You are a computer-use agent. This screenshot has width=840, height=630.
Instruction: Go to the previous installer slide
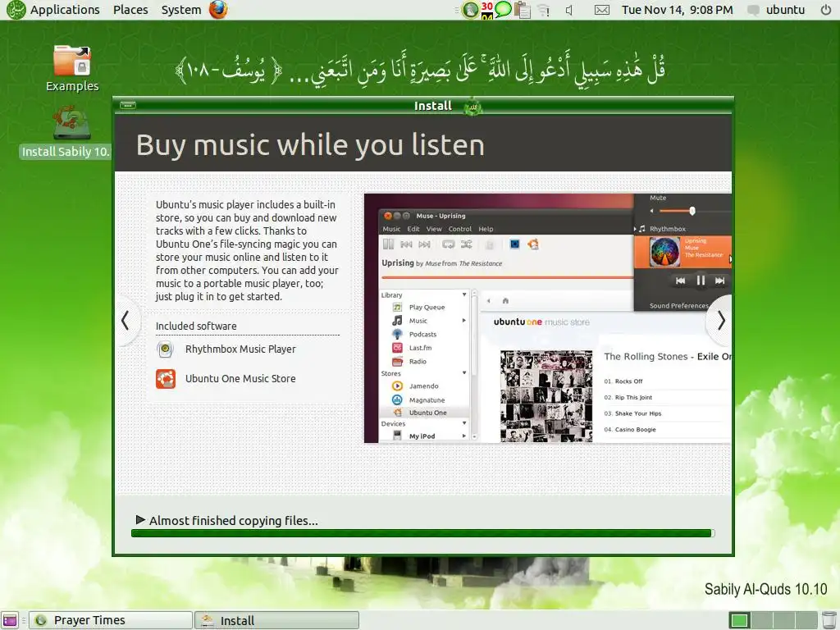(126, 321)
